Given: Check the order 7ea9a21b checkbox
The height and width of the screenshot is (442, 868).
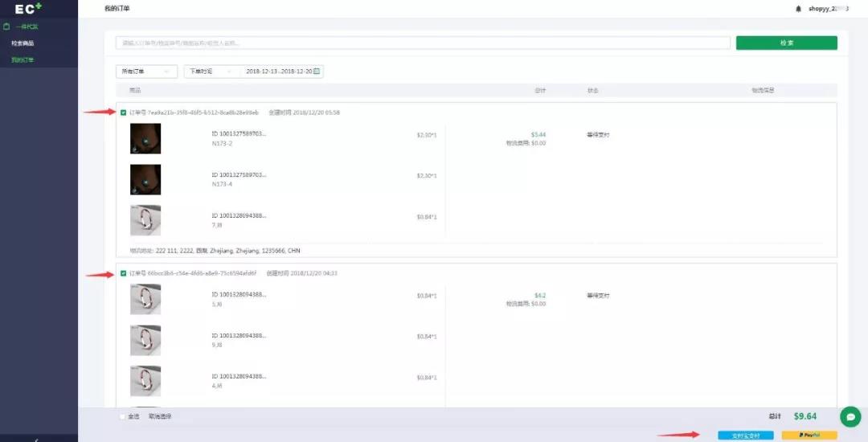Looking at the screenshot, I should coord(123,113).
